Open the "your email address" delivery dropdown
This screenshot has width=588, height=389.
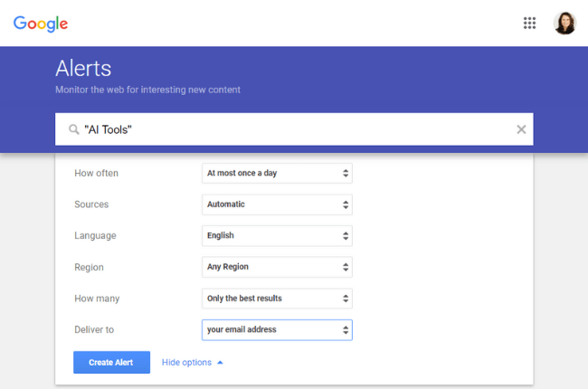coord(277,329)
